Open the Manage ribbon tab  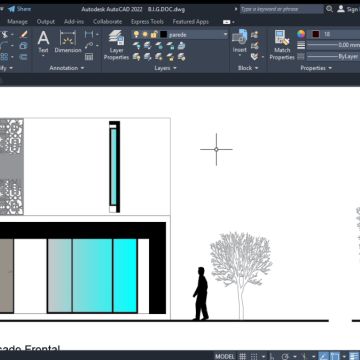pyautogui.click(x=17, y=22)
